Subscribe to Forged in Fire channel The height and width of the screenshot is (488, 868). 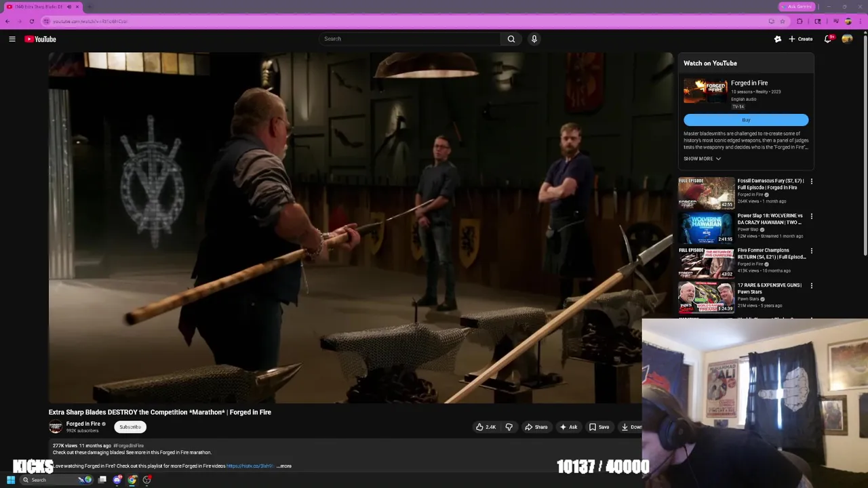pyautogui.click(x=130, y=427)
